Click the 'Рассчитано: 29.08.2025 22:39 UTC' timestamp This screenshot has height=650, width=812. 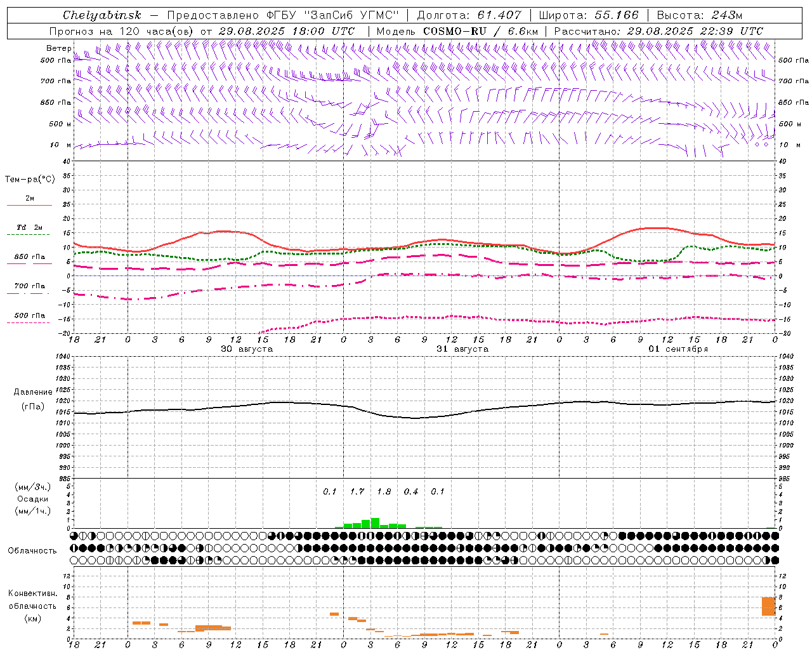click(x=658, y=31)
